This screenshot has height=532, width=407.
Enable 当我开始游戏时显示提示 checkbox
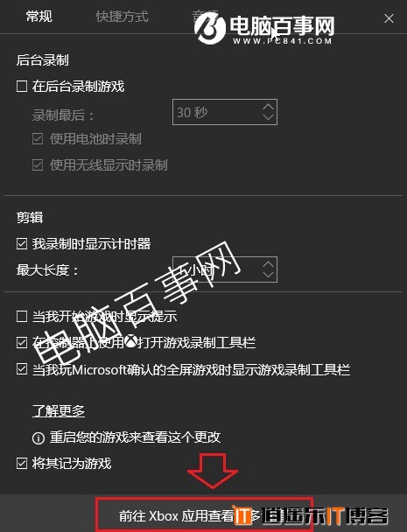[x=22, y=317]
